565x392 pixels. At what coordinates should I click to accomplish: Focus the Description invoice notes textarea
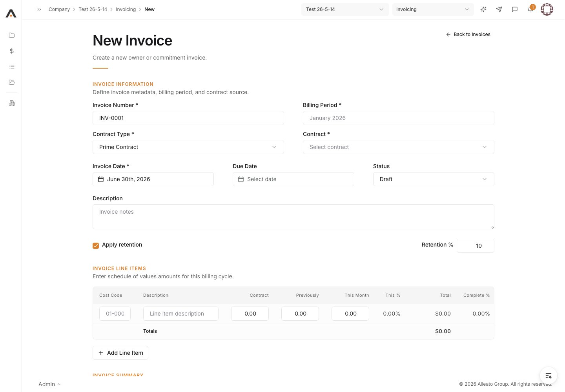(293, 217)
